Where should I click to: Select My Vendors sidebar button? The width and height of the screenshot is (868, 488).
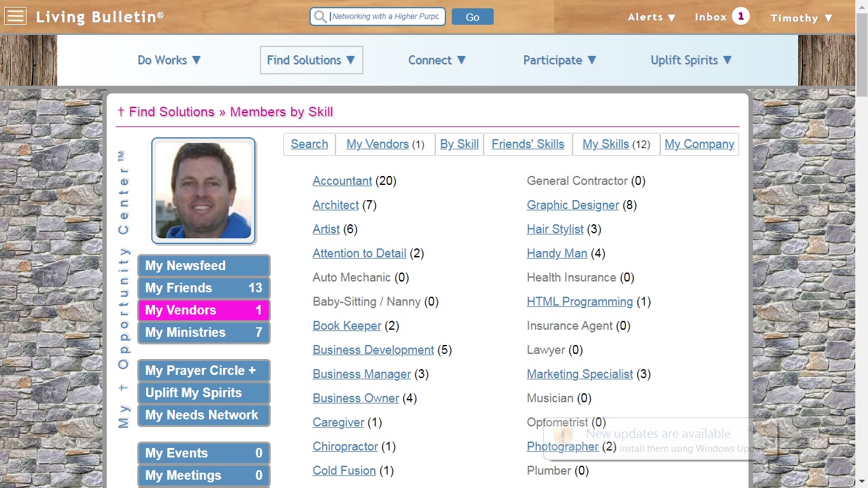(x=204, y=310)
